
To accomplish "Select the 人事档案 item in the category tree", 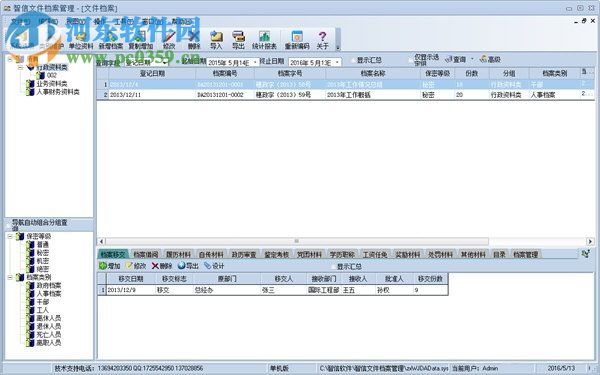I will (x=49, y=293).
